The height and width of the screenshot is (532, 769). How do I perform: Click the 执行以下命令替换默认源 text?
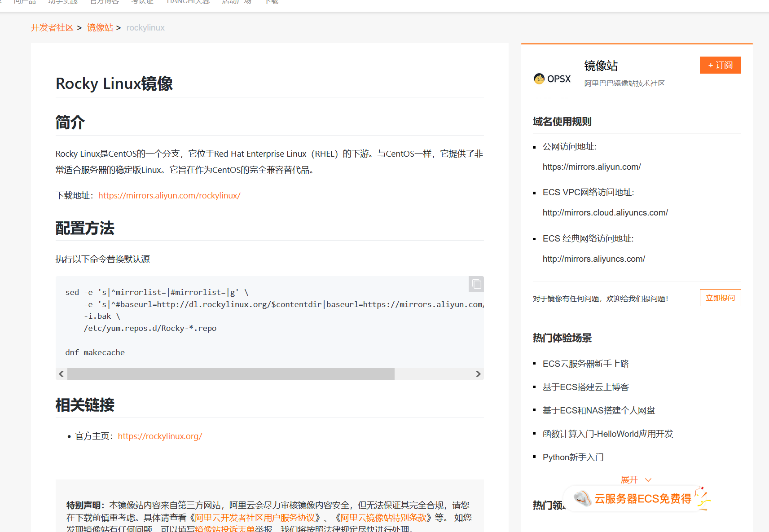coord(103,259)
